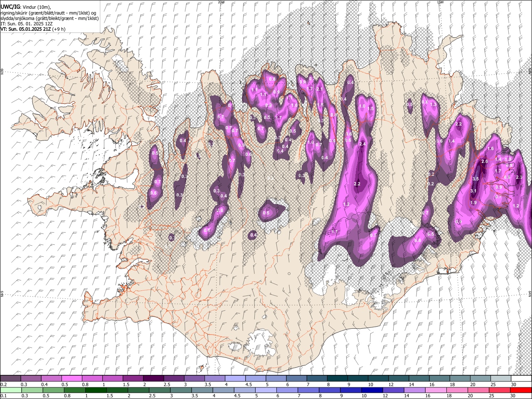Pick the lavender snow swatch between 4 and 4.5
This screenshot has height=399, width=532.
(235, 378)
